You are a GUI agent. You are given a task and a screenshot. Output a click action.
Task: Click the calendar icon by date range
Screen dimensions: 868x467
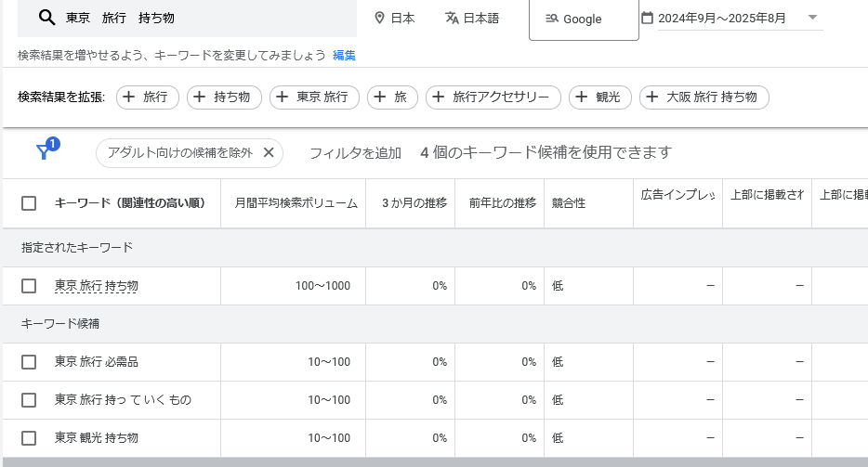tap(647, 18)
